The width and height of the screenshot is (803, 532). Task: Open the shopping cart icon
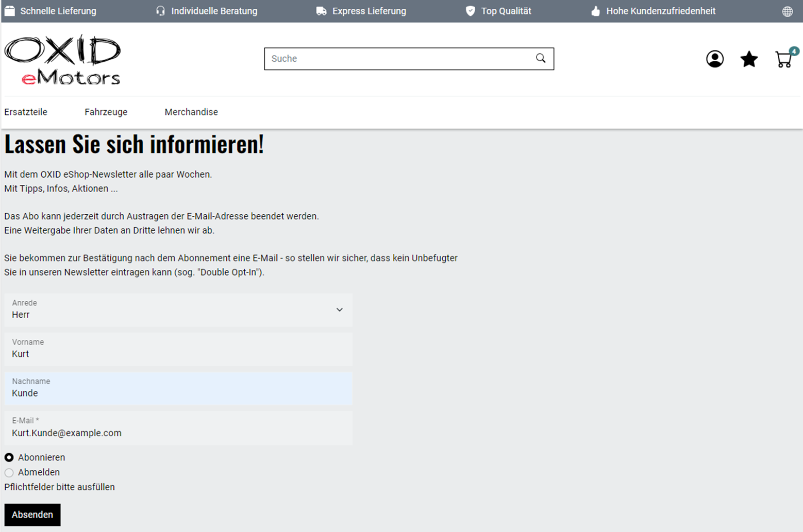tap(784, 59)
